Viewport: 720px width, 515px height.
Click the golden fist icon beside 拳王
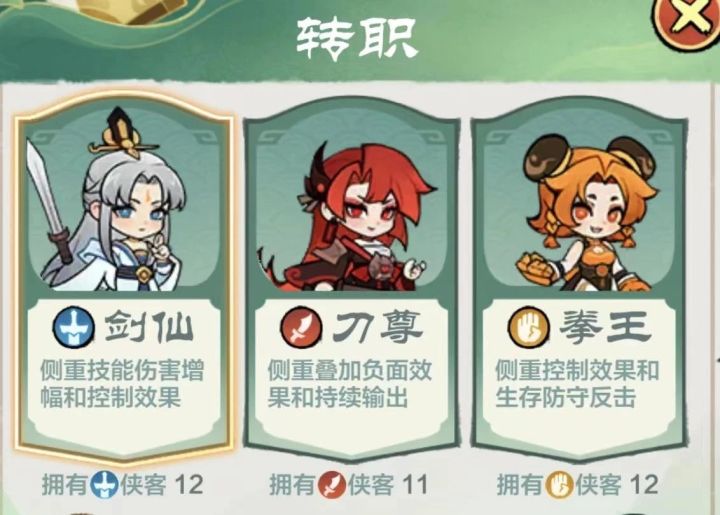click(529, 328)
